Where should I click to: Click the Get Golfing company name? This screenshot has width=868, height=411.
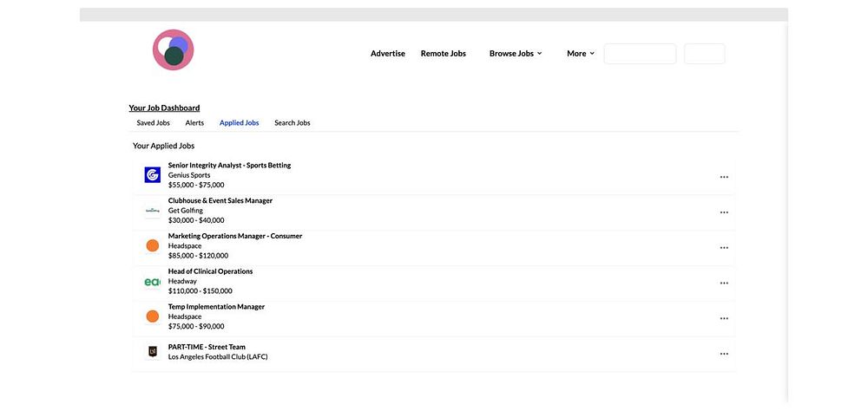186,211
